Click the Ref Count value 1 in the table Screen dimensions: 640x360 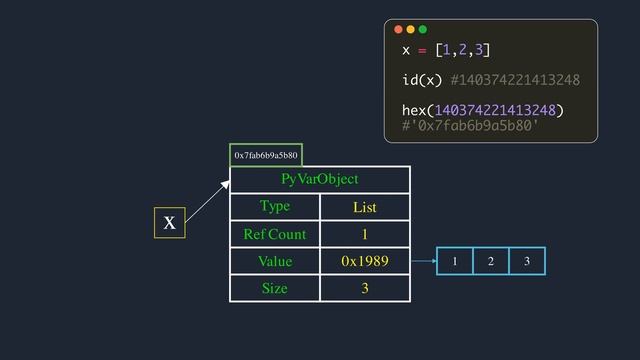pos(365,234)
